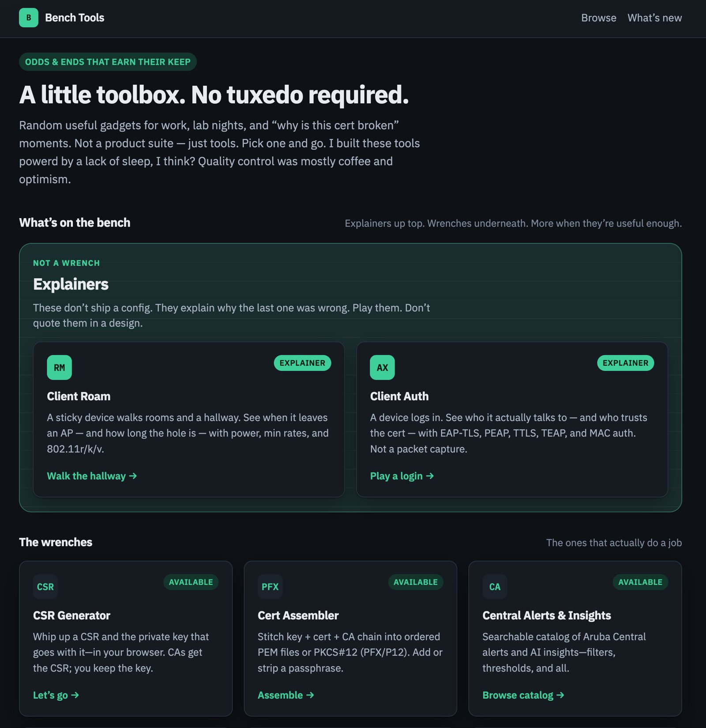Open the Let's go link

pos(56,695)
